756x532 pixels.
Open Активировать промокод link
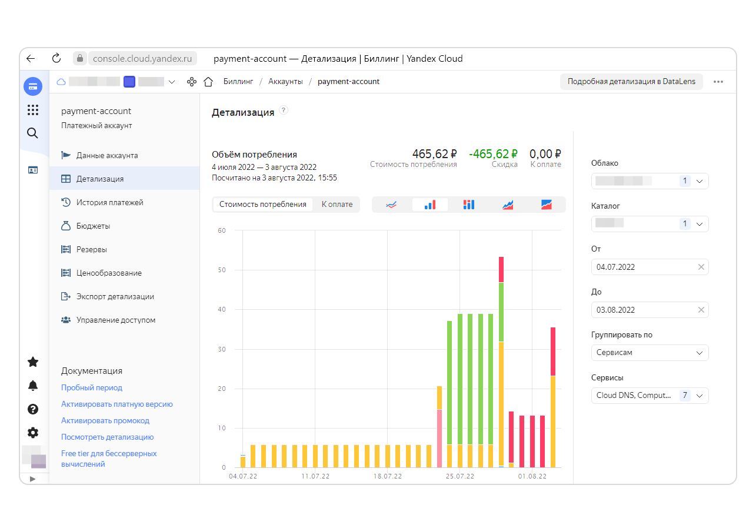pos(105,421)
